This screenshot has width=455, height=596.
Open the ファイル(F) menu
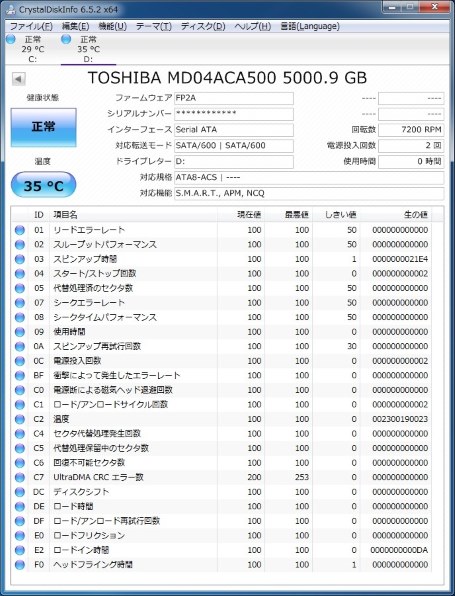31,26
